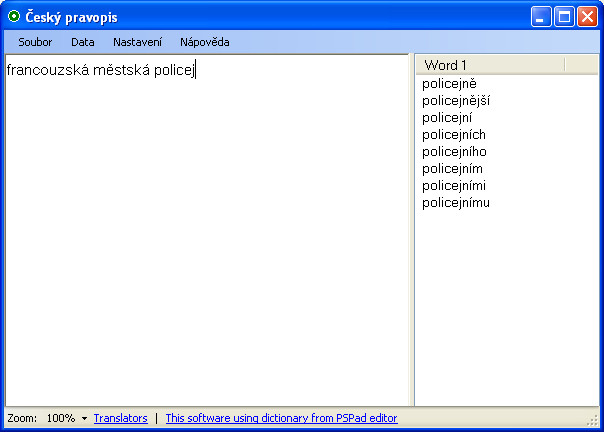This screenshot has width=604, height=432.
Task: Expand the Zoom 100% dropdown arrow
Action: (84, 419)
